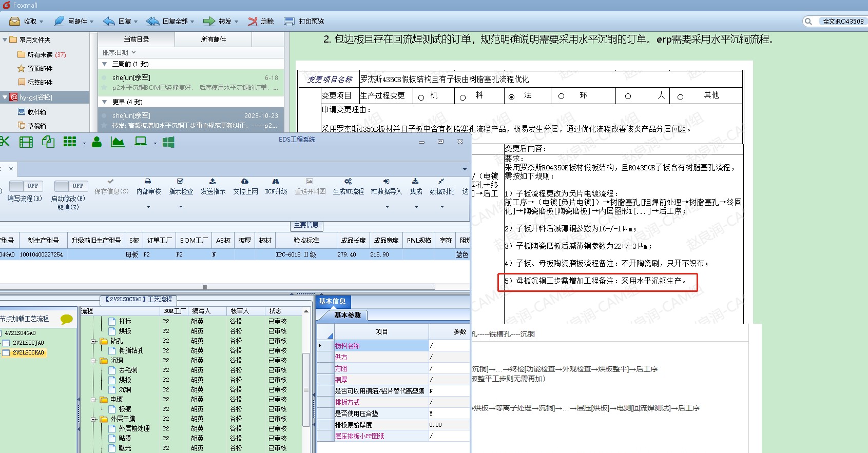Click the 写邮件 compose feather icon
Viewport: 868px width, 453px height.
[x=59, y=21]
